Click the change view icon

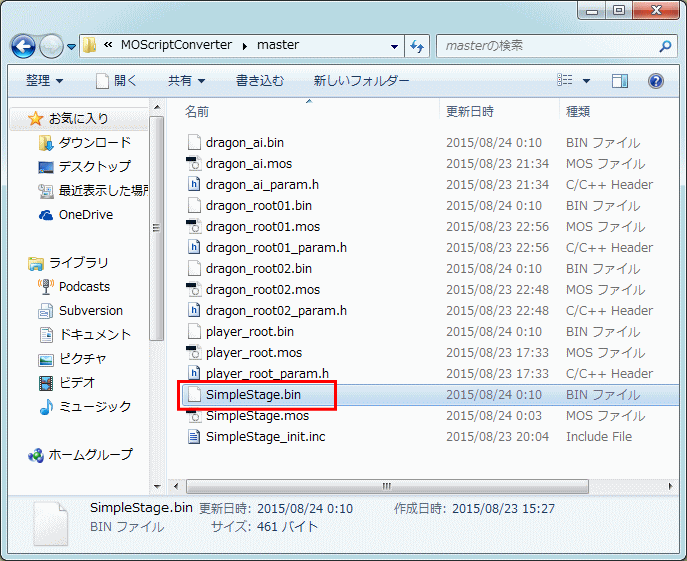tap(565, 80)
